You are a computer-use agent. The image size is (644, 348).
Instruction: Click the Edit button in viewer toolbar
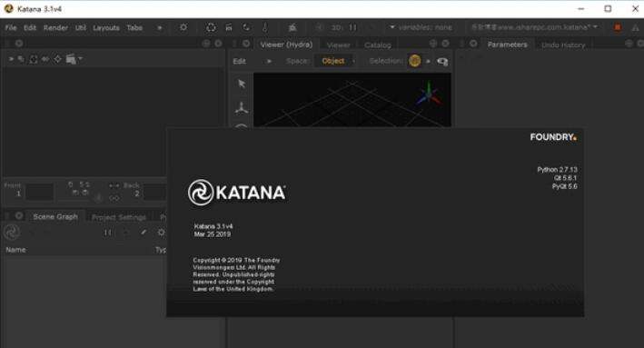240,61
